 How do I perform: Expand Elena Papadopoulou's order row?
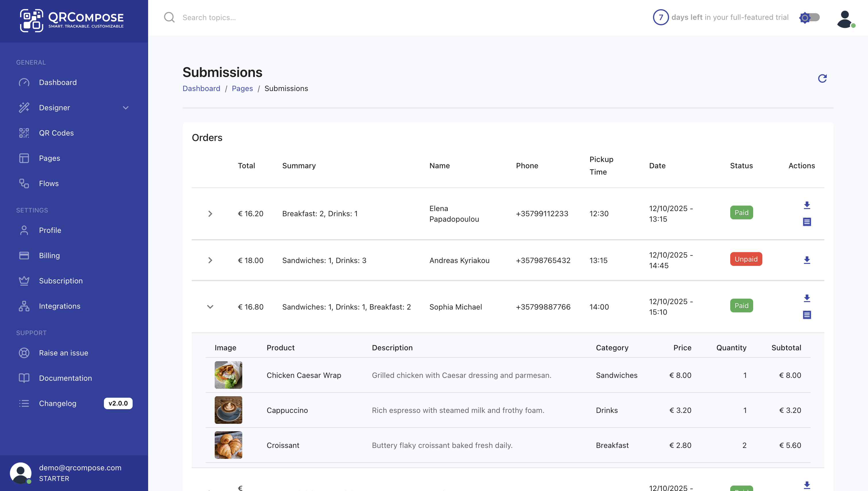210,213
